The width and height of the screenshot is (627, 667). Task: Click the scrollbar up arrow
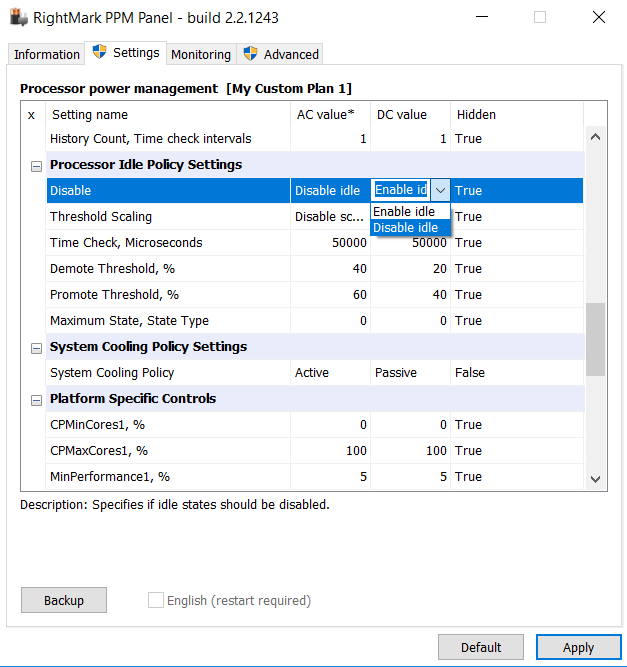tap(596, 137)
